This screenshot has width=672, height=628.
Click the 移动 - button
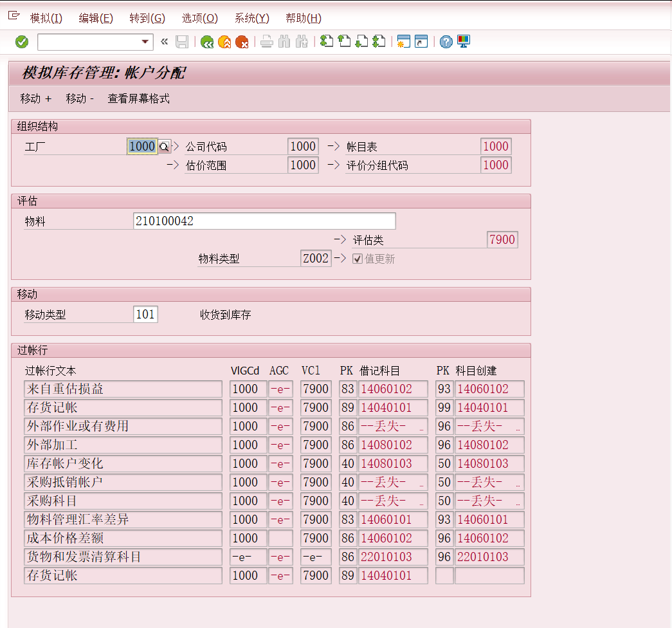80,98
